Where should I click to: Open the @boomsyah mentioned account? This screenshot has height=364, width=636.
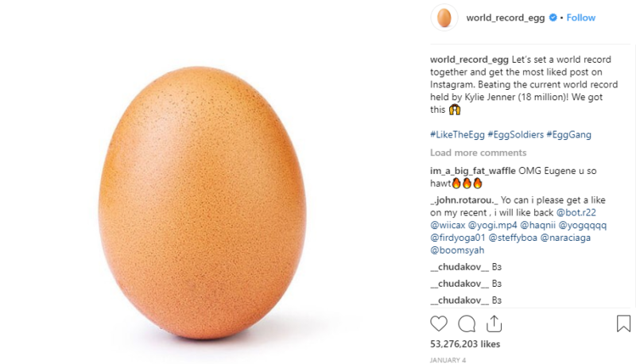click(x=457, y=250)
